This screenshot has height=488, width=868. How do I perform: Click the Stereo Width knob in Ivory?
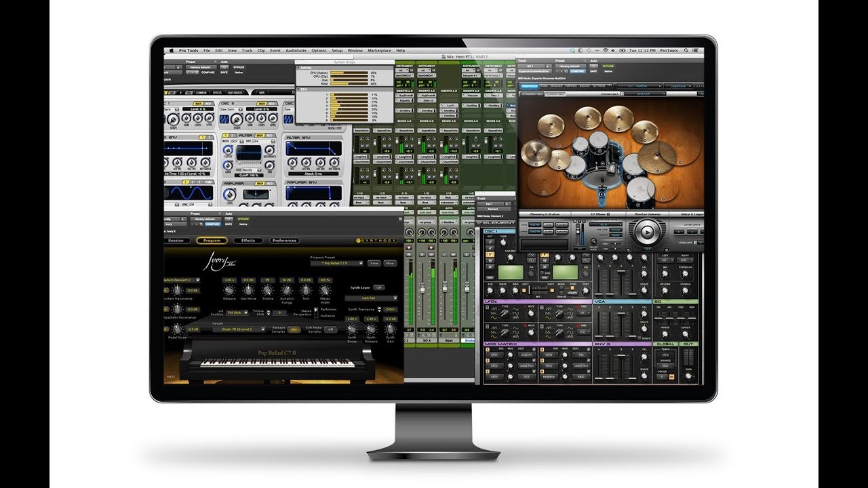coord(325,291)
